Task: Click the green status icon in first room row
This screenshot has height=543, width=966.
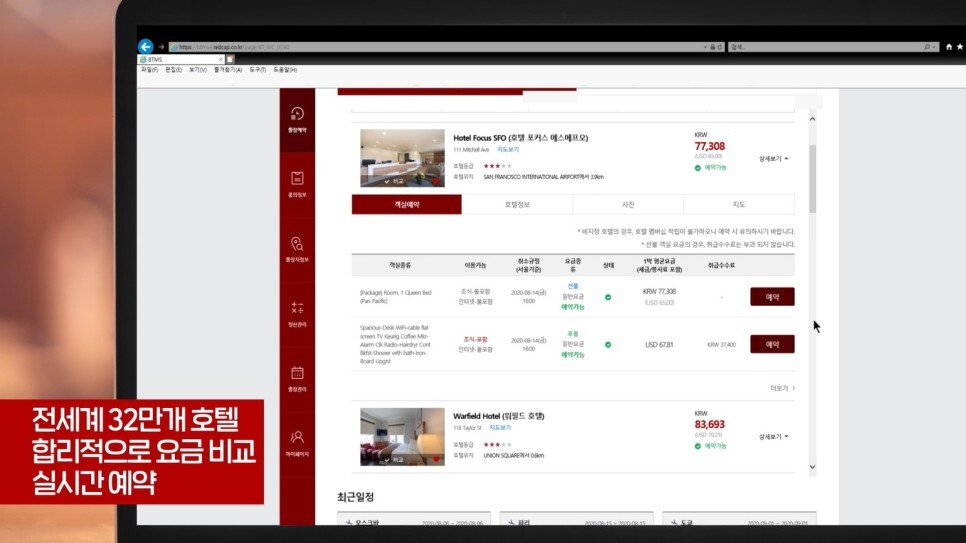Action: tap(607, 297)
